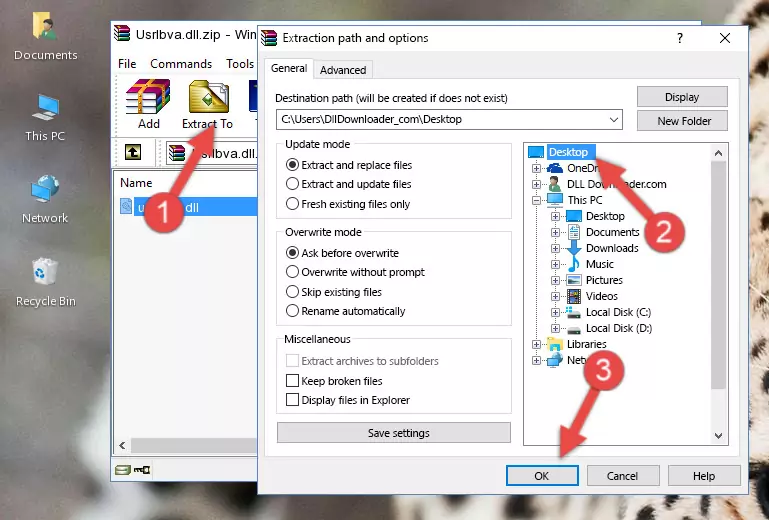
Task: Click the dll file icon in the archive list
Action: click(x=126, y=207)
